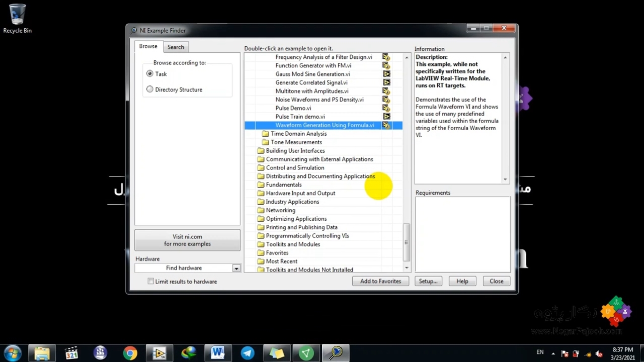Click the Add to Favorites button
Viewport: 644px width, 362px height.
pyautogui.click(x=380, y=282)
